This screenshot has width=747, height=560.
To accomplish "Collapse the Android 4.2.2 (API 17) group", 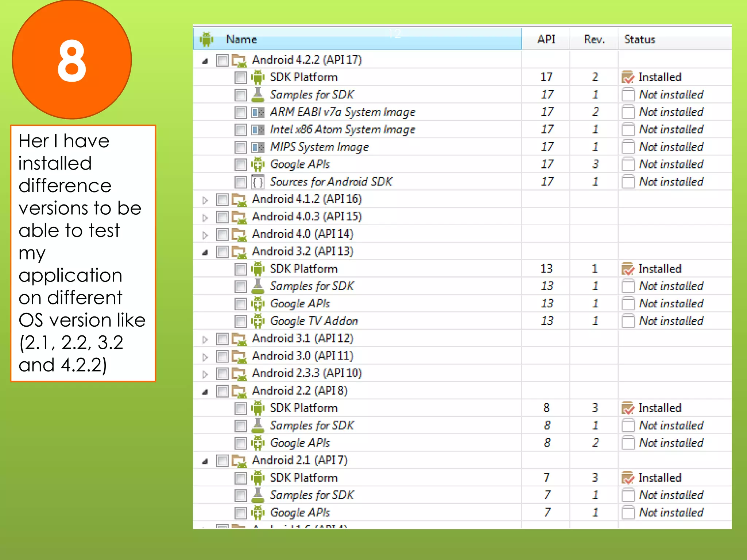I will pos(205,61).
